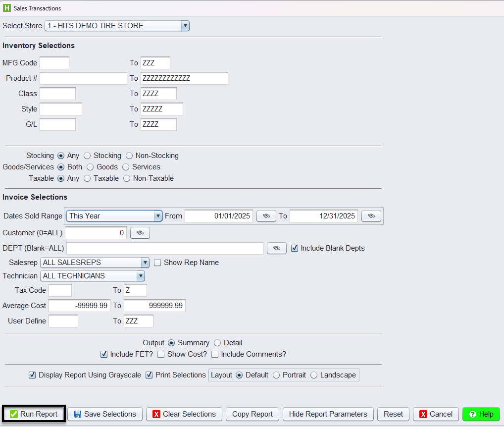The height and width of the screenshot is (427, 504).
Task: Click Clear Selections red X button
Action: pyautogui.click(x=184, y=414)
